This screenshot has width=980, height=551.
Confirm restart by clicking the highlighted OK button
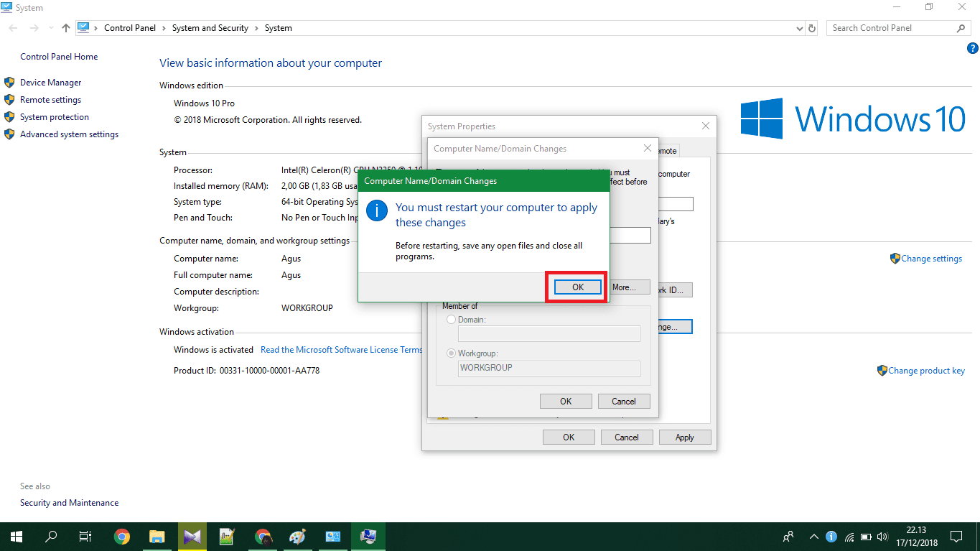coord(577,286)
